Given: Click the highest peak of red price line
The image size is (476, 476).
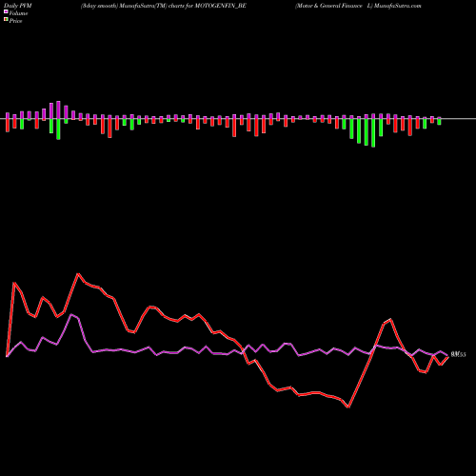Looking at the screenshot, I should pos(78,273).
